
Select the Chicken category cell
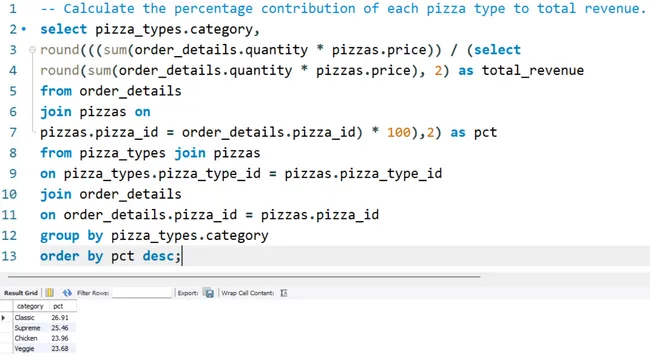(30, 338)
